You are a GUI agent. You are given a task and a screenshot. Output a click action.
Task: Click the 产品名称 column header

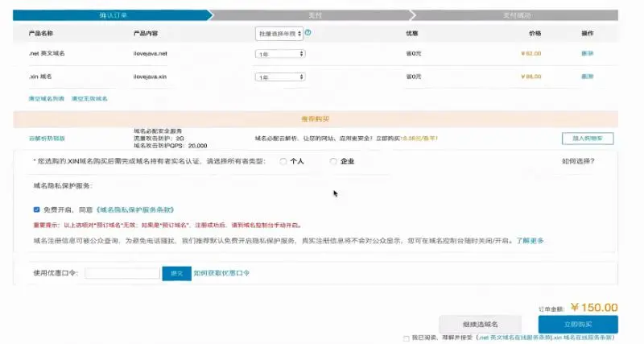[41, 33]
